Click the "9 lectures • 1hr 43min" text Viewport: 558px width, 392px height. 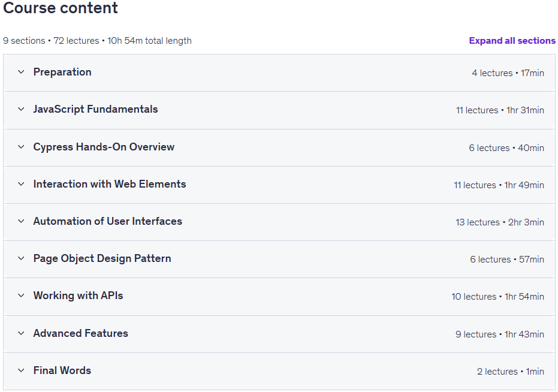(500, 334)
